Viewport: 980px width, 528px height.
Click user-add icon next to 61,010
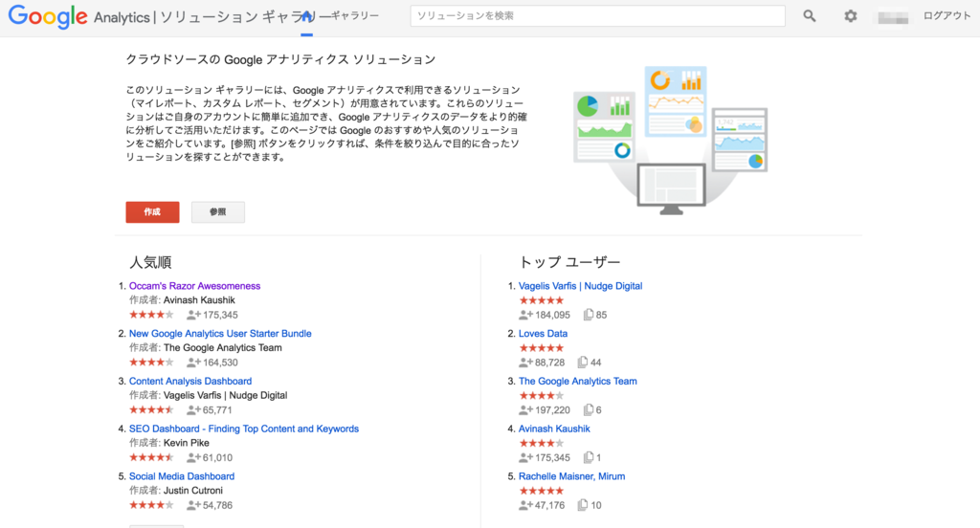tap(193, 457)
